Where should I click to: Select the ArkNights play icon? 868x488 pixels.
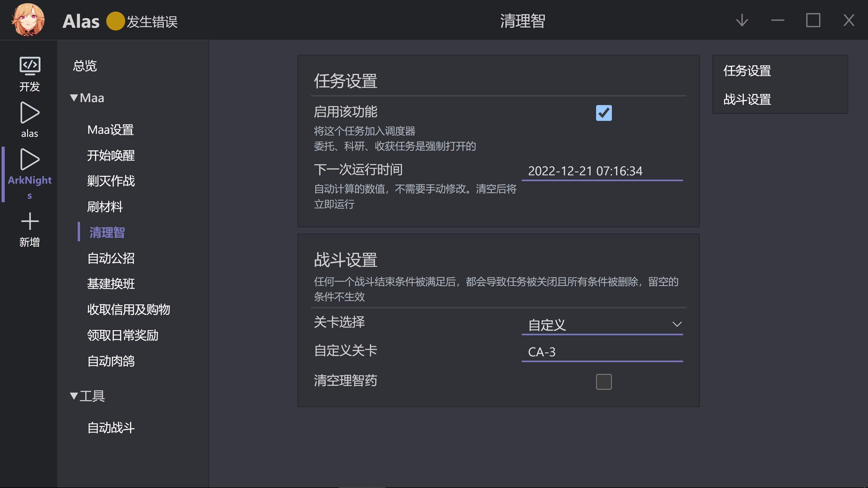click(x=30, y=159)
